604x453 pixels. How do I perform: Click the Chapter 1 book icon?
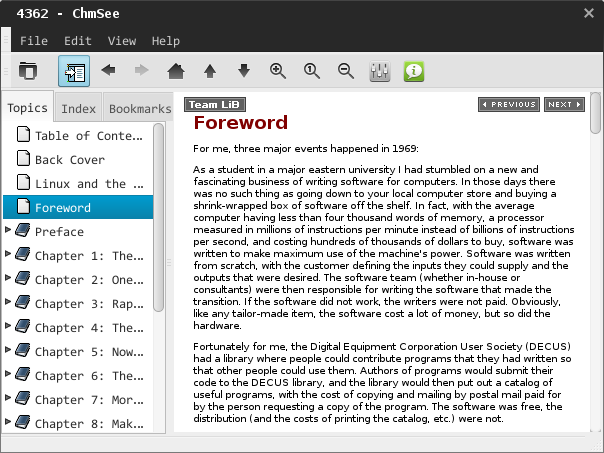point(23,254)
